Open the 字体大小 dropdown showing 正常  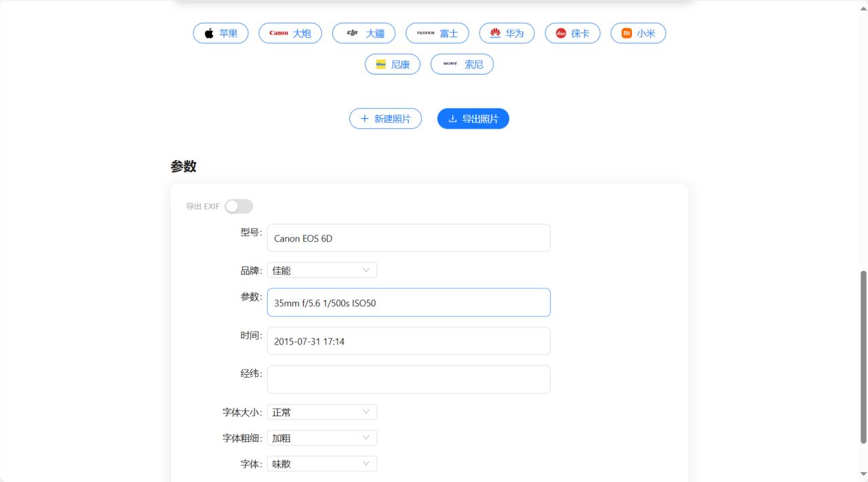point(322,412)
